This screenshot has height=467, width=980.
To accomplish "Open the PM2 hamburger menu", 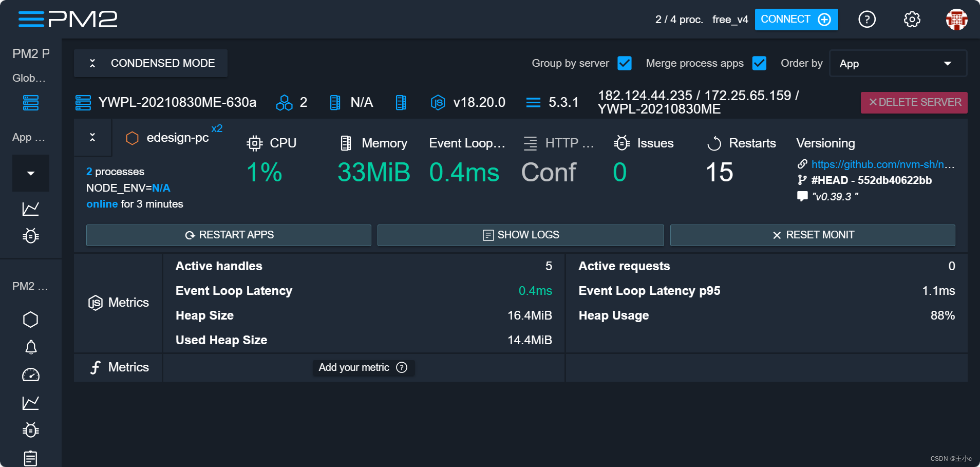I will coord(31,20).
